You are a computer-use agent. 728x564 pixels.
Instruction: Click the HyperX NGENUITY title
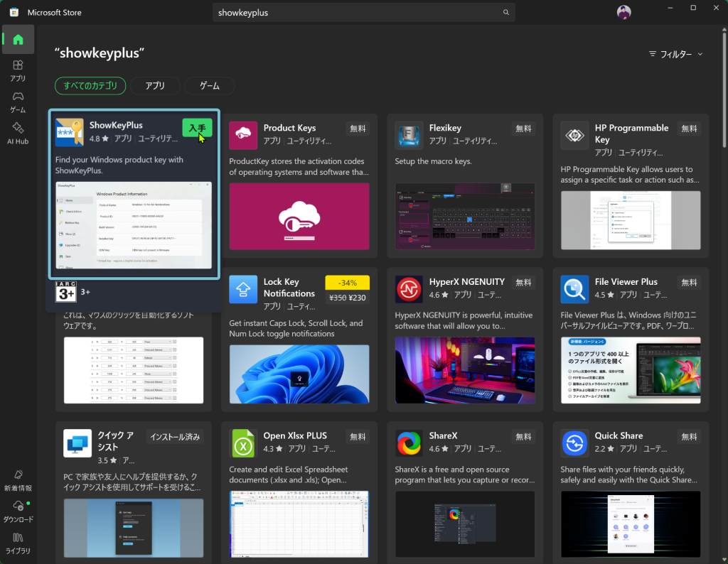point(467,282)
